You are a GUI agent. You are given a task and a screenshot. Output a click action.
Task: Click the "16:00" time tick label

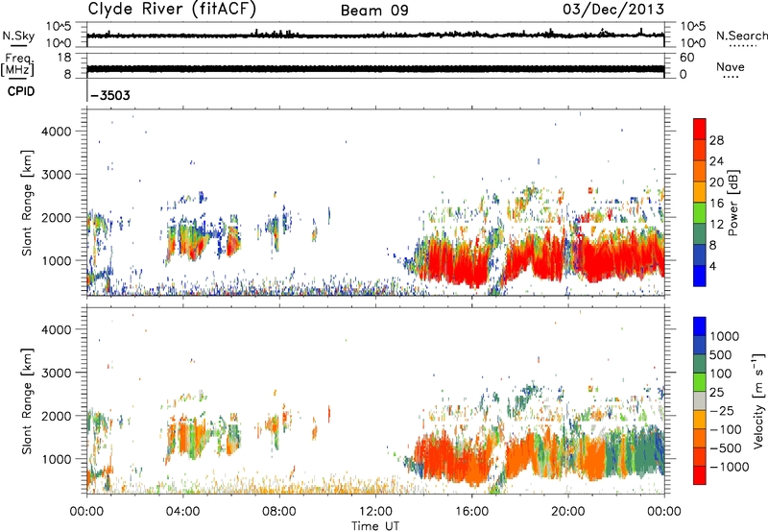click(471, 512)
